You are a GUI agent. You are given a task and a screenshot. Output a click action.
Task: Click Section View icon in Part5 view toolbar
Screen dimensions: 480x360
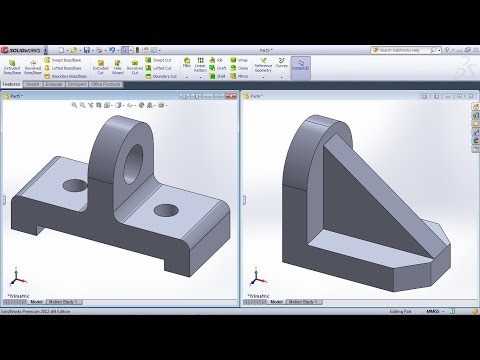[99, 105]
